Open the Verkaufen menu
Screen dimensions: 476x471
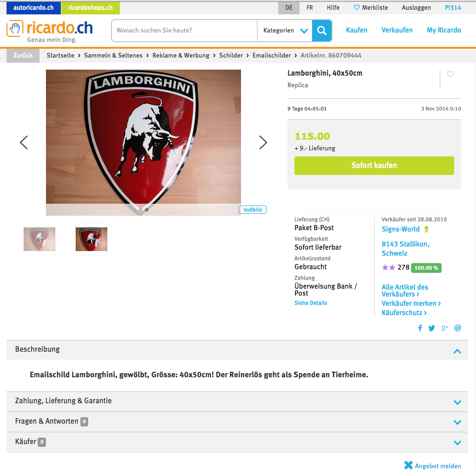click(397, 30)
